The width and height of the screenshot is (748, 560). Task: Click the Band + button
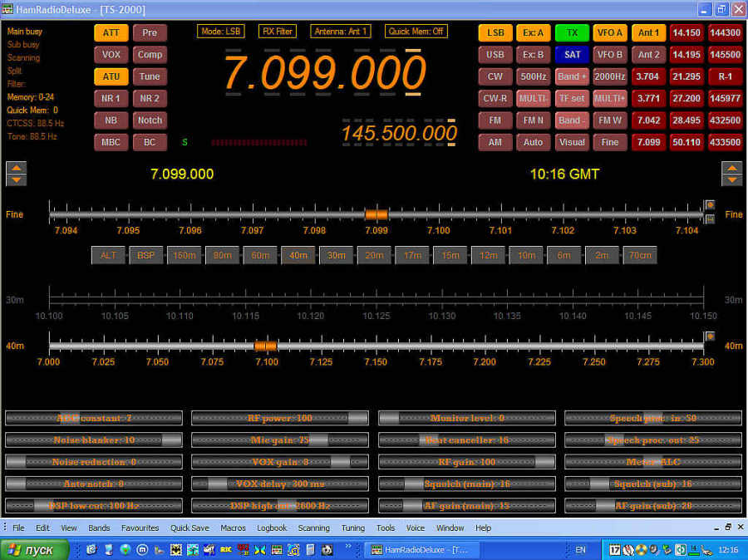pyautogui.click(x=572, y=76)
